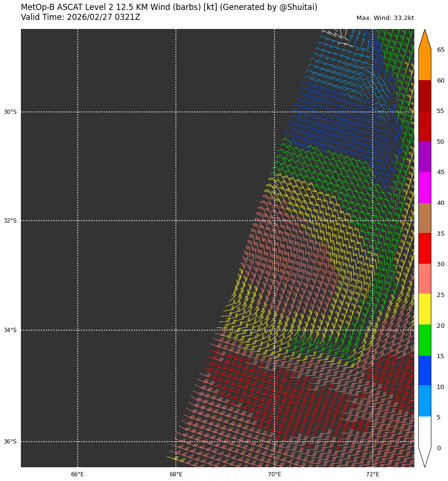The image size is (448, 481).
Task: Click the 66°E longitude tick label
Action: pos(78,474)
